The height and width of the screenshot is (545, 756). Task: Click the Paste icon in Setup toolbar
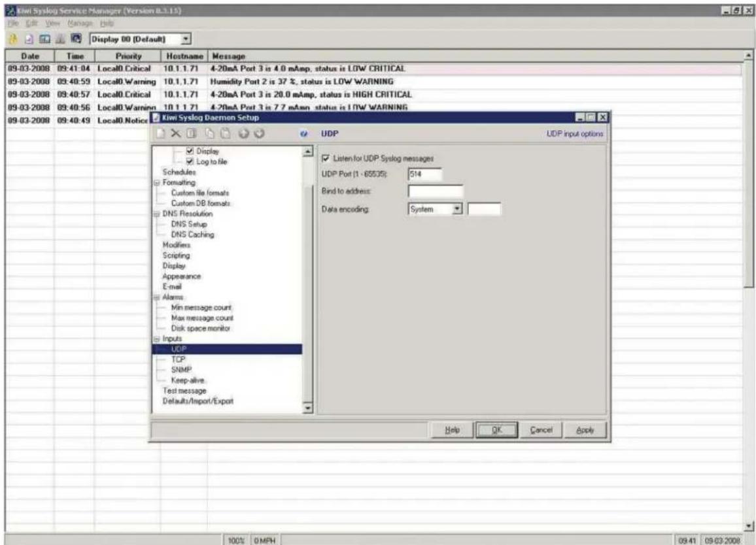coord(225,133)
